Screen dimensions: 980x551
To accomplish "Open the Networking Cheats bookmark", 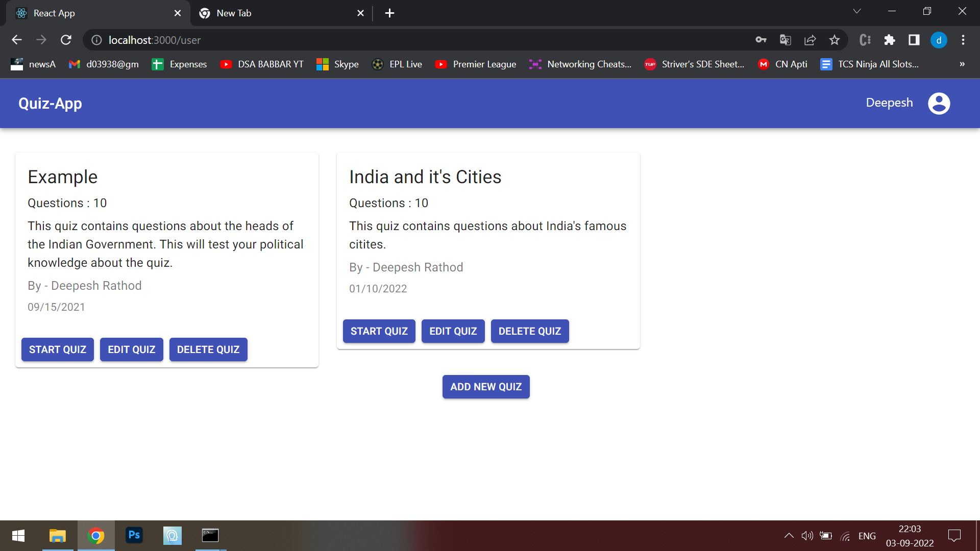I will coord(580,64).
